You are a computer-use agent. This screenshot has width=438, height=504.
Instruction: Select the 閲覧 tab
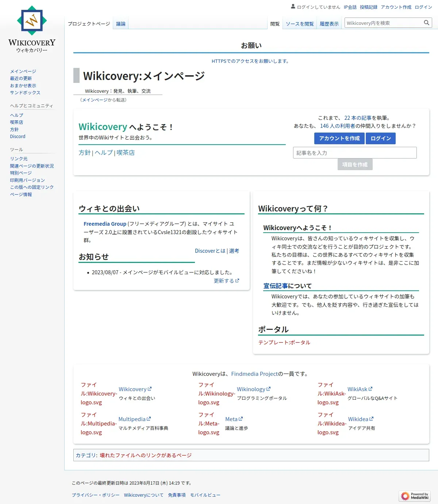275,24
